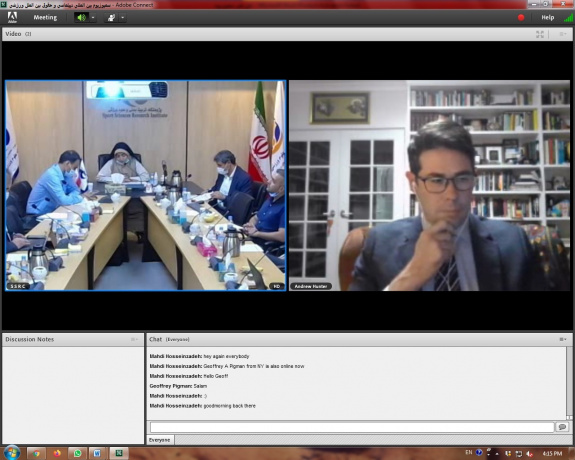The width and height of the screenshot is (575, 460).
Task: Open WhatsApp from the taskbar
Action: (x=77, y=453)
